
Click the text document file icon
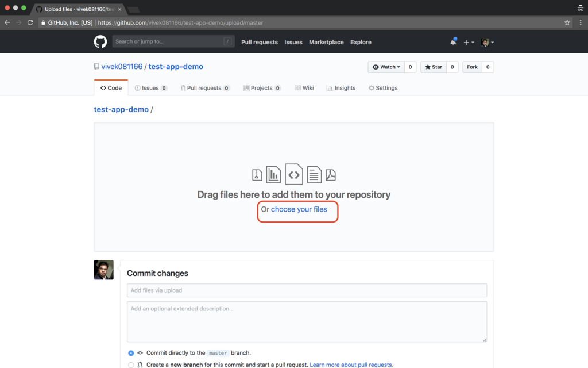[314, 174]
